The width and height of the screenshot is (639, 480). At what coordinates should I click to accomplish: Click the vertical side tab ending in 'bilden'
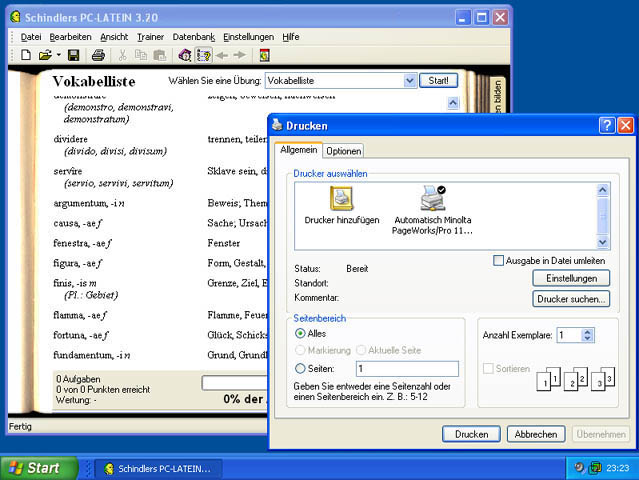498,95
